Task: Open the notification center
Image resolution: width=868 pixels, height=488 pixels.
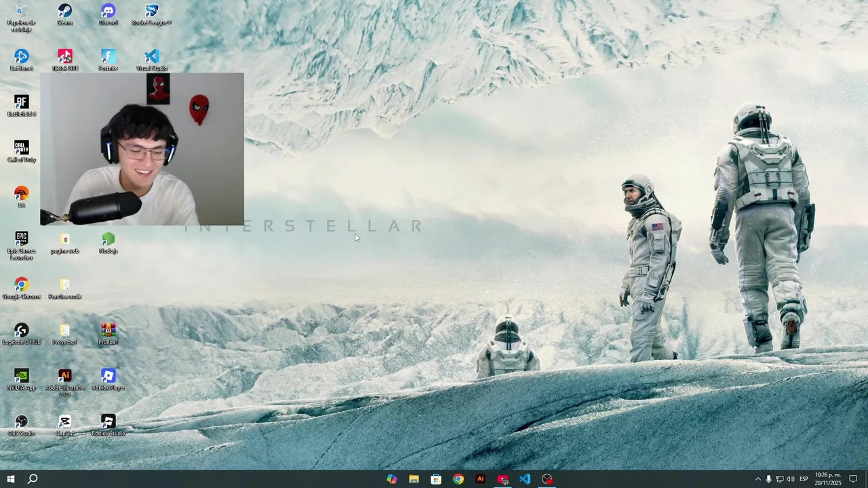Action: (x=853, y=479)
